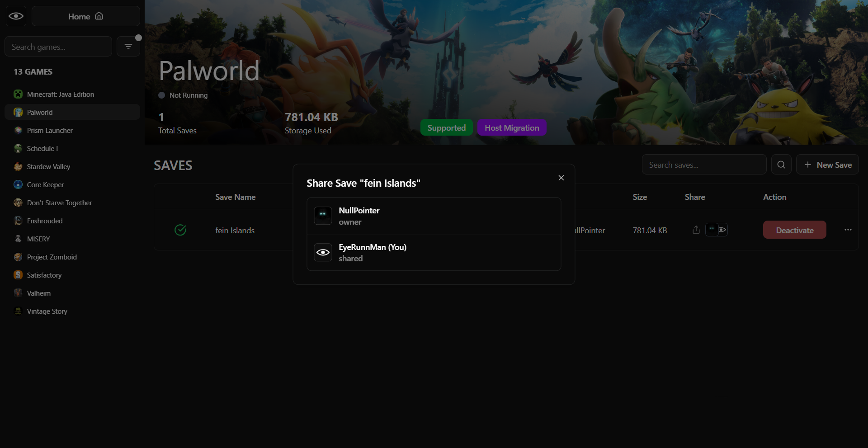Click the fein Islands save name
This screenshot has height=448, width=868.
point(235,231)
